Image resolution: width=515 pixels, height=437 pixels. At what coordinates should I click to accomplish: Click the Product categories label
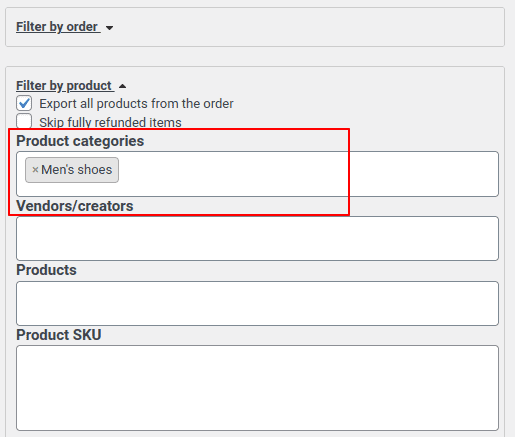pos(80,141)
